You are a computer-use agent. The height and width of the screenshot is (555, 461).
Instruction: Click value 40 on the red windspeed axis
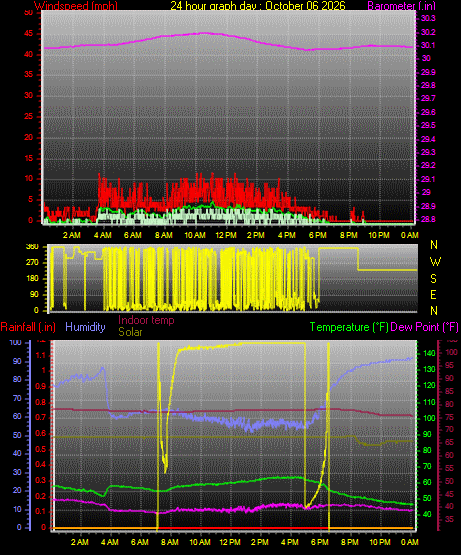click(x=28, y=54)
